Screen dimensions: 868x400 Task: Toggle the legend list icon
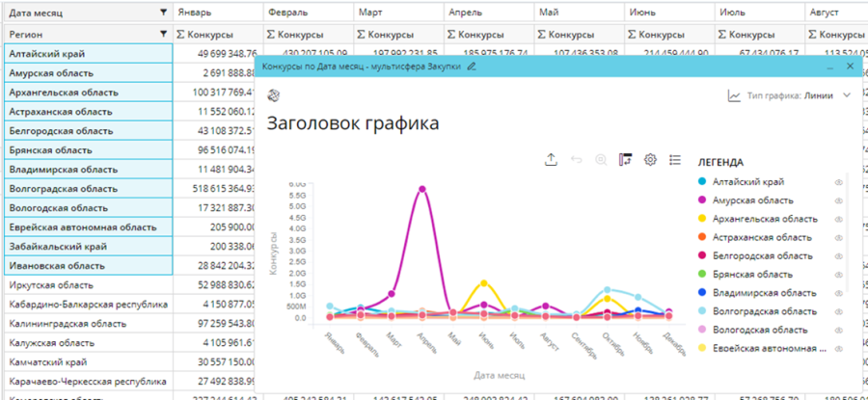click(675, 160)
